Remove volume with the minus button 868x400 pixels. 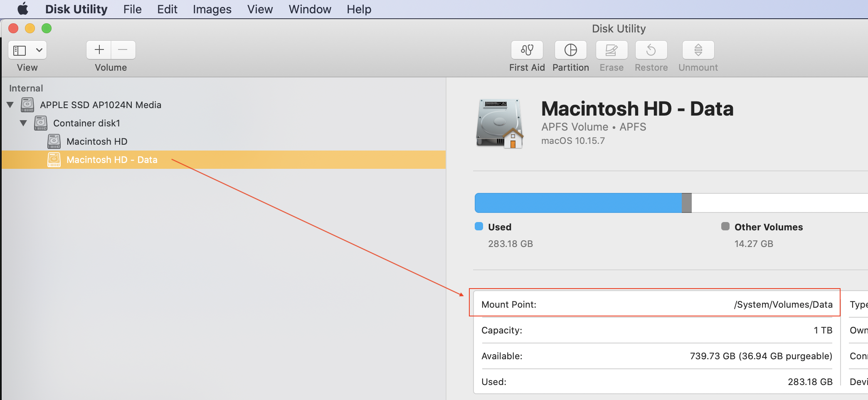pos(123,50)
